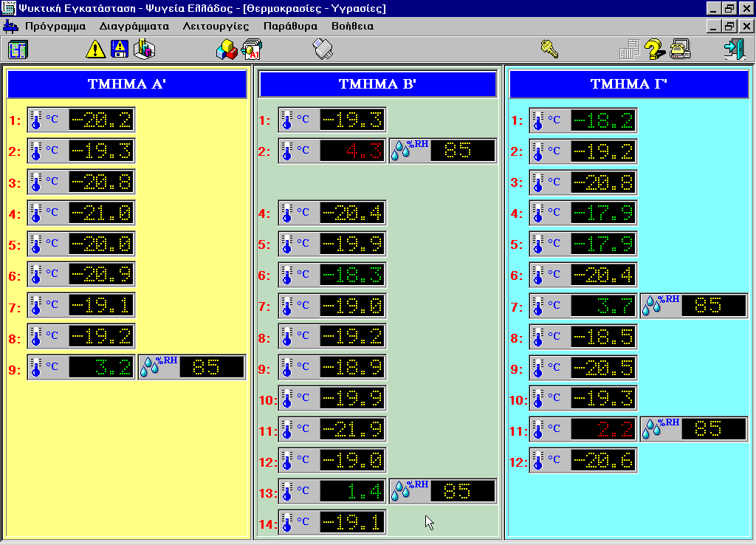Screen dimensions: 756x545
Task: Open the Διαγράμματα menu
Action: pyautogui.click(x=134, y=26)
